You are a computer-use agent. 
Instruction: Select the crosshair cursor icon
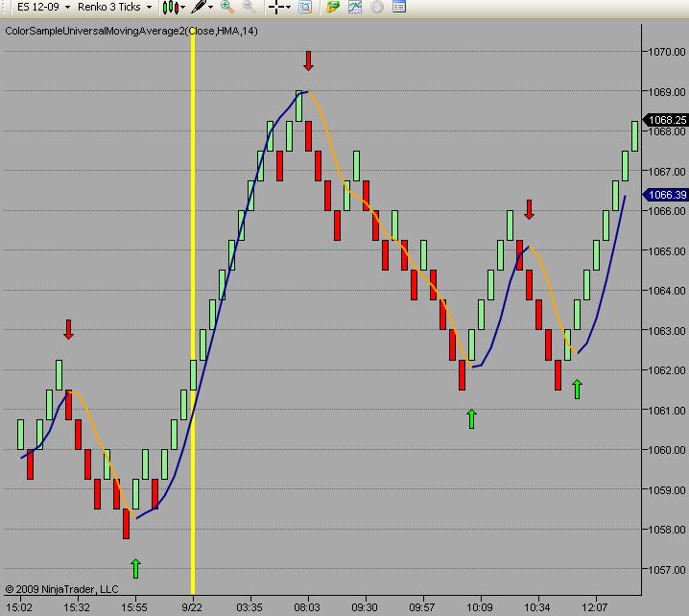pos(276,7)
